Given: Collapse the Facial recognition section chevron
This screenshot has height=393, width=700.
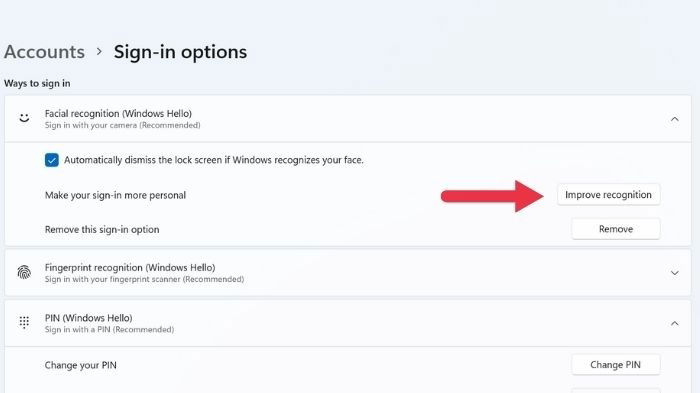Looking at the screenshot, I should pos(675,119).
